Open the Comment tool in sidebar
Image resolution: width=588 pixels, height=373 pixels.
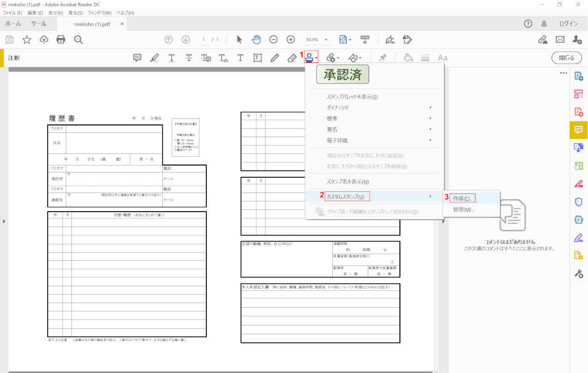tap(579, 130)
